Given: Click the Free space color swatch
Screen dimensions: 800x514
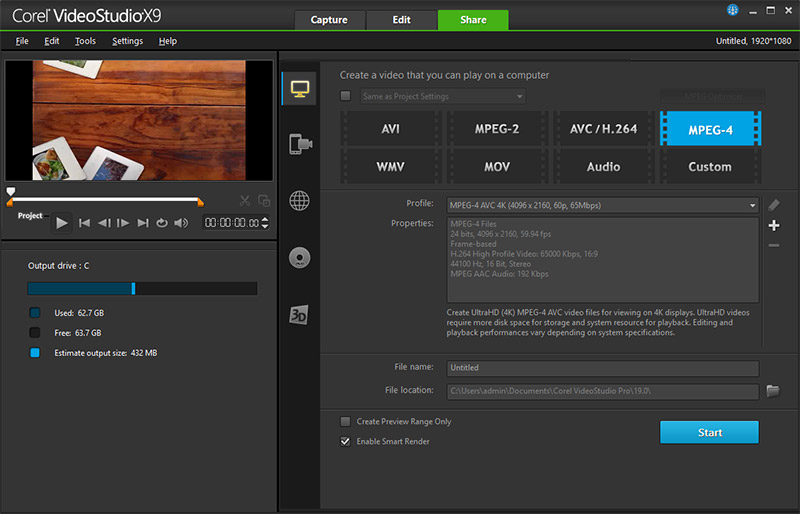Looking at the screenshot, I should coord(35,333).
